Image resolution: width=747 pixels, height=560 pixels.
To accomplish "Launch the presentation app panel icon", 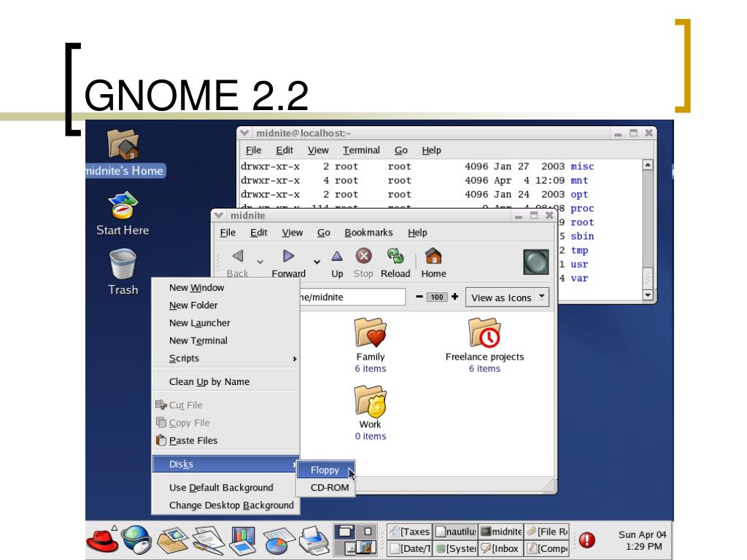I will 243,540.
